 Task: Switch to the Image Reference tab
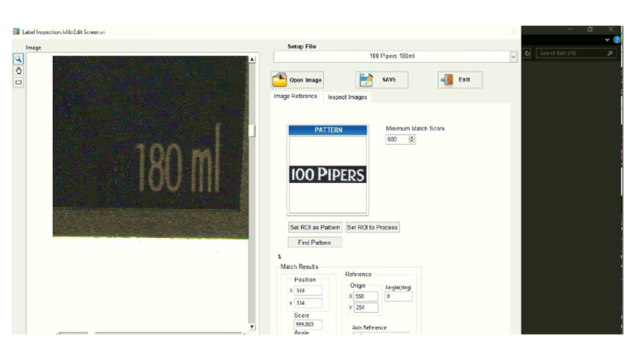[x=295, y=96]
